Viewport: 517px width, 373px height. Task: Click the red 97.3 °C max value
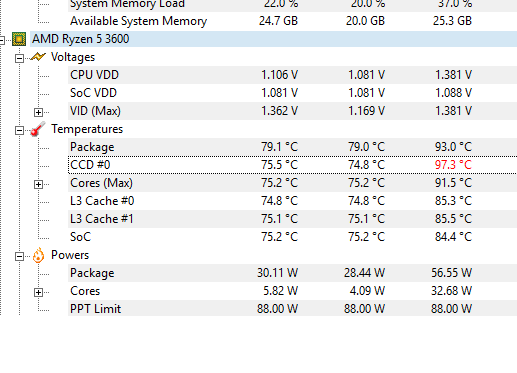(453, 165)
